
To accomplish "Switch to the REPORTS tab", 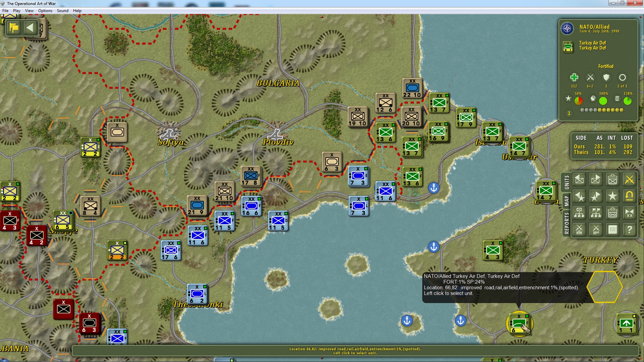I will coord(567,223).
